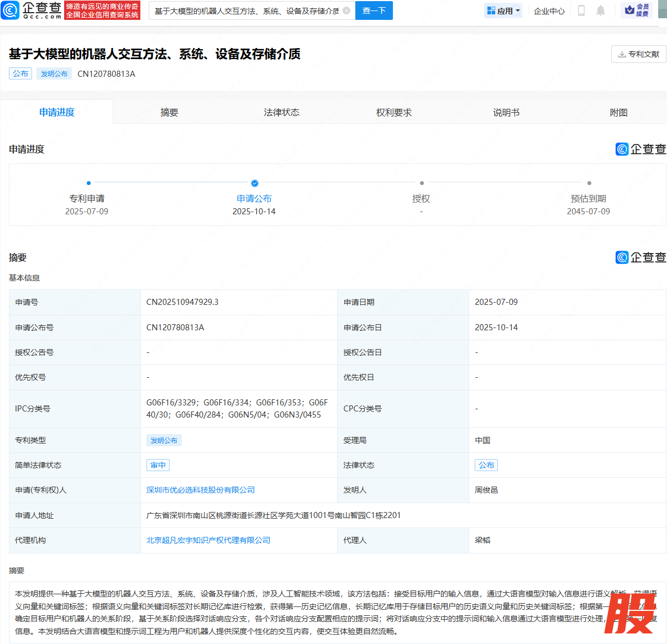Open the notifications bell

pyautogui.click(x=601, y=10)
